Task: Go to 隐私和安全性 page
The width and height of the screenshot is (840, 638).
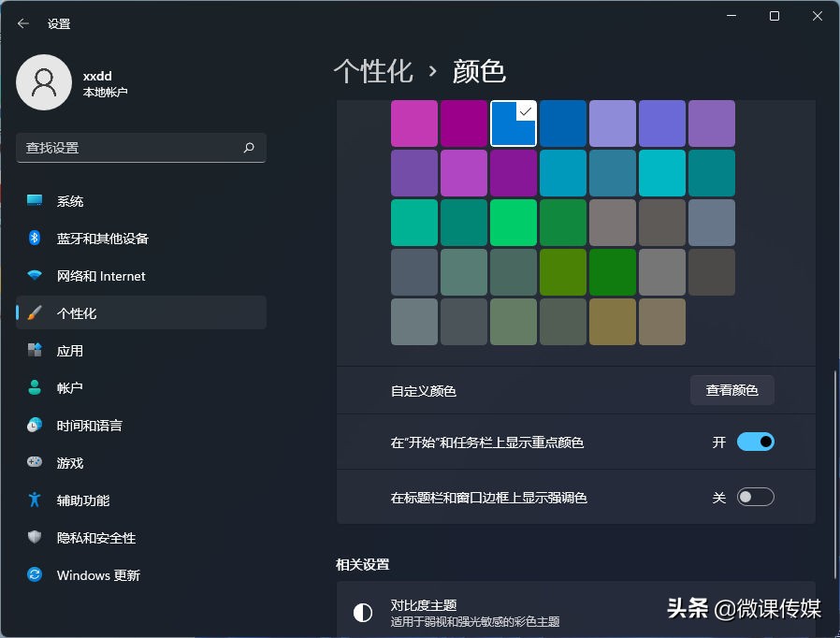Action: click(141, 537)
